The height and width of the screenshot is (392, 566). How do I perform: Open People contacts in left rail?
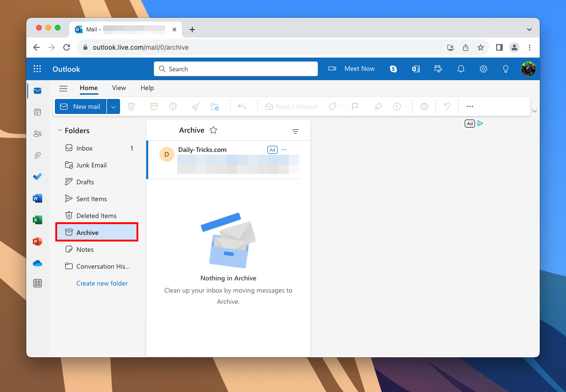(x=38, y=134)
